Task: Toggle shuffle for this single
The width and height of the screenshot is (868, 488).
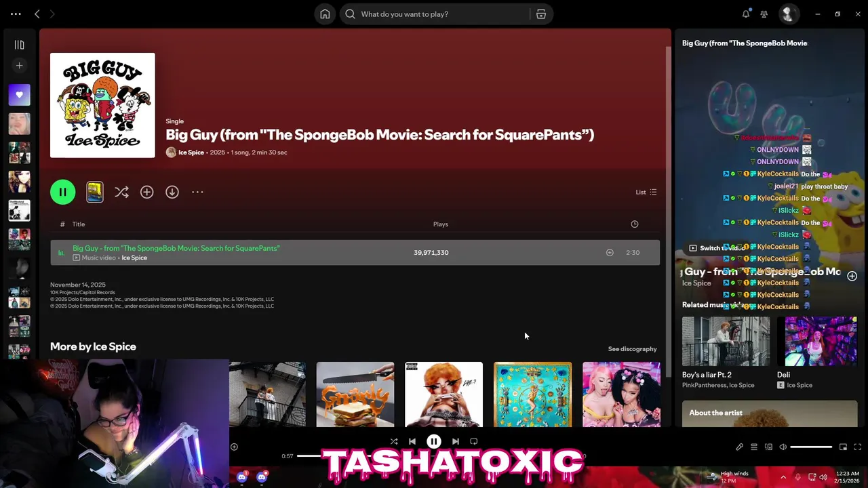Action: 121,192
